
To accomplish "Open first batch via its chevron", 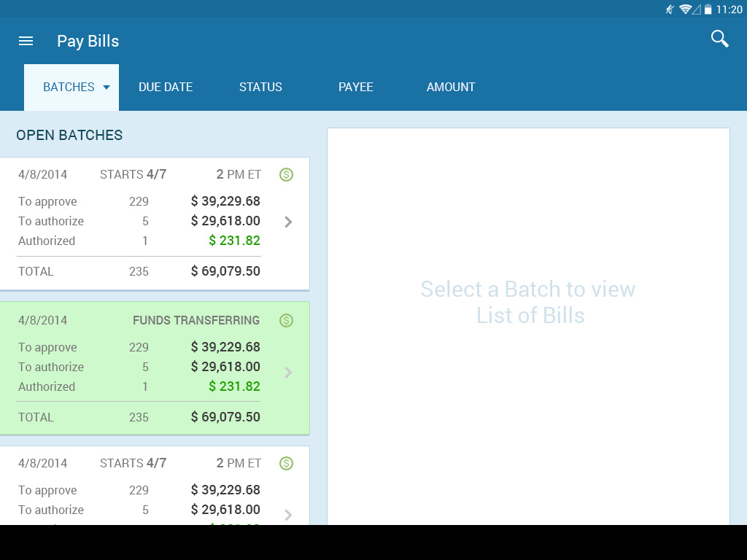I will click(288, 222).
